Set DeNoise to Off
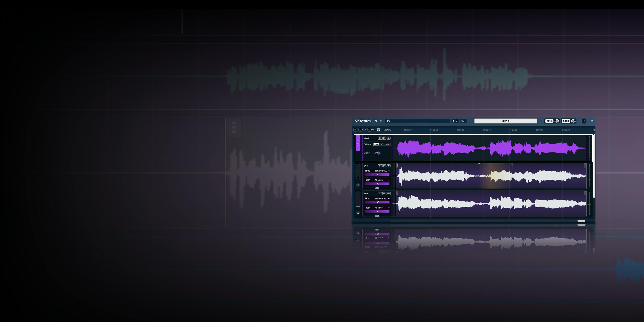Image resolution: width=644 pixels, height=322 pixels. (382, 144)
